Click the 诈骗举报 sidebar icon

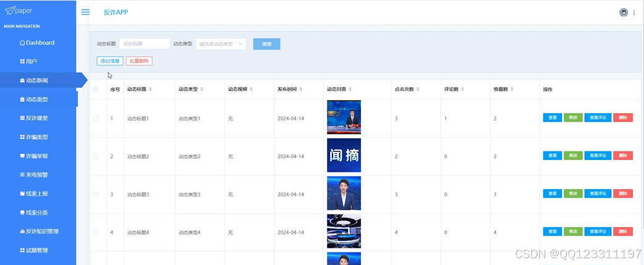(22, 156)
